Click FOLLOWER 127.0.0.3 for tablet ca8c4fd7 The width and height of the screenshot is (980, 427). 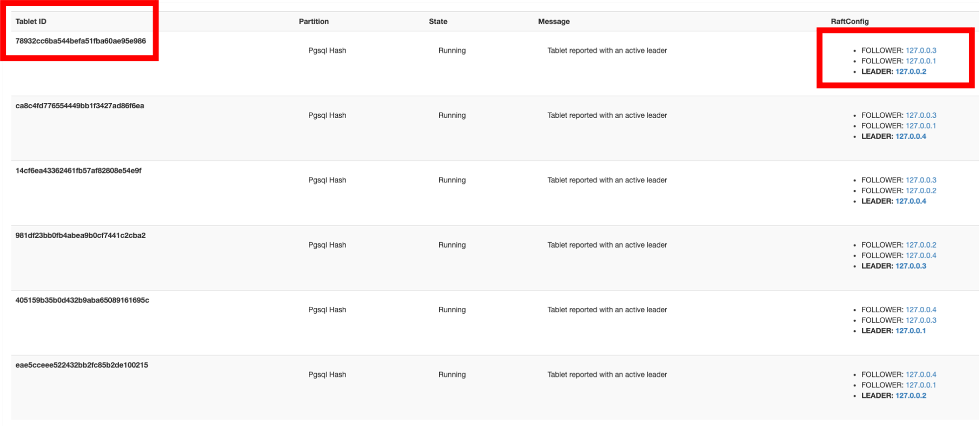pyautogui.click(x=921, y=115)
